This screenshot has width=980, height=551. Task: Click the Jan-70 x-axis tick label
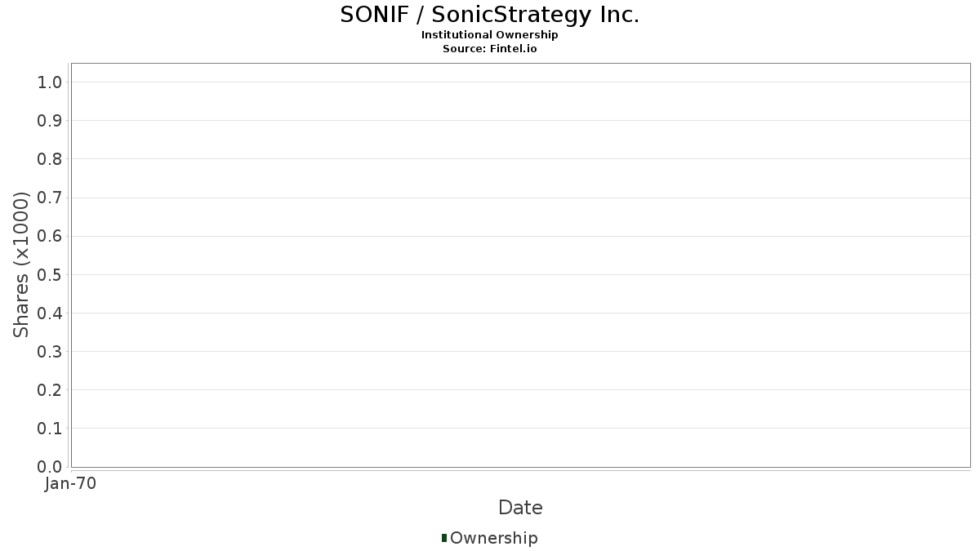click(x=70, y=484)
